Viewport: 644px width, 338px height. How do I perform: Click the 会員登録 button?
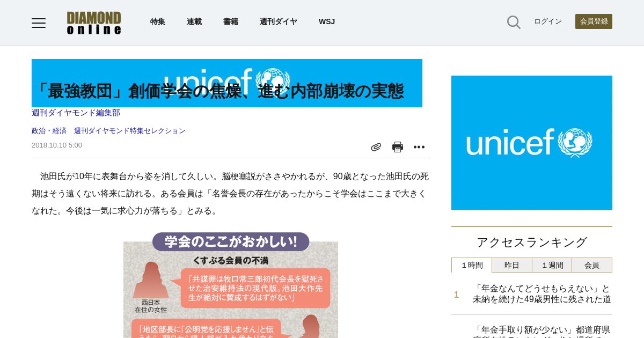click(x=594, y=21)
